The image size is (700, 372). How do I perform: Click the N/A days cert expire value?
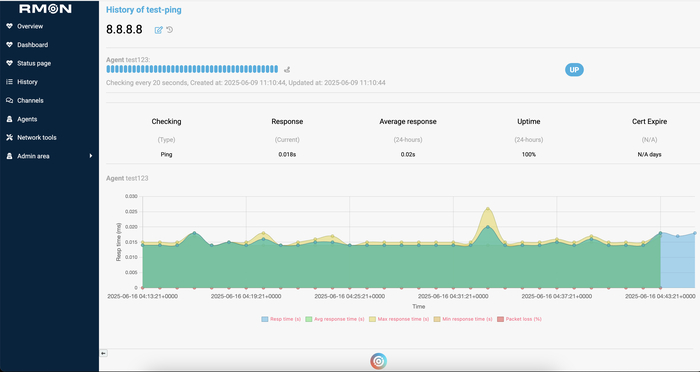(650, 155)
